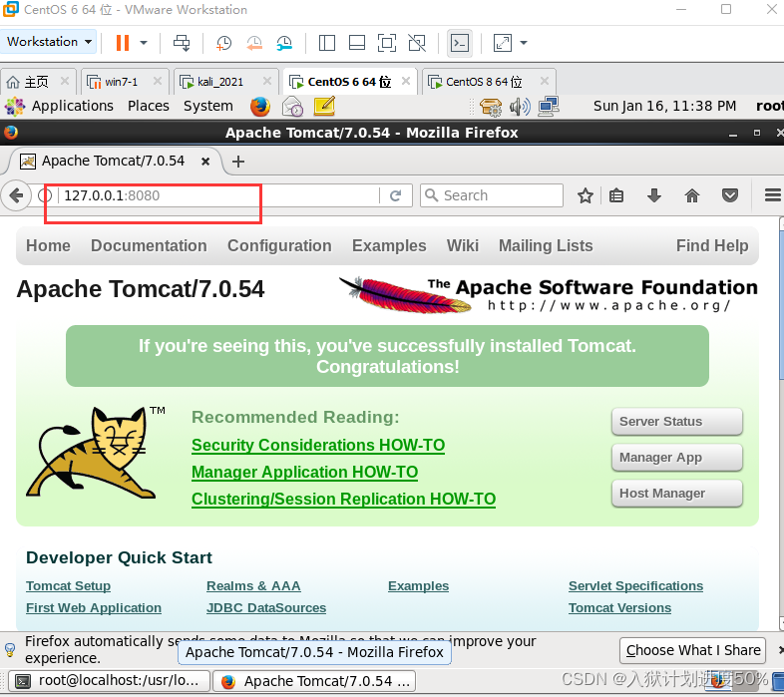This screenshot has height=697, width=784.
Task: Reload the current page
Action: pyautogui.click(x=396, y=195)
